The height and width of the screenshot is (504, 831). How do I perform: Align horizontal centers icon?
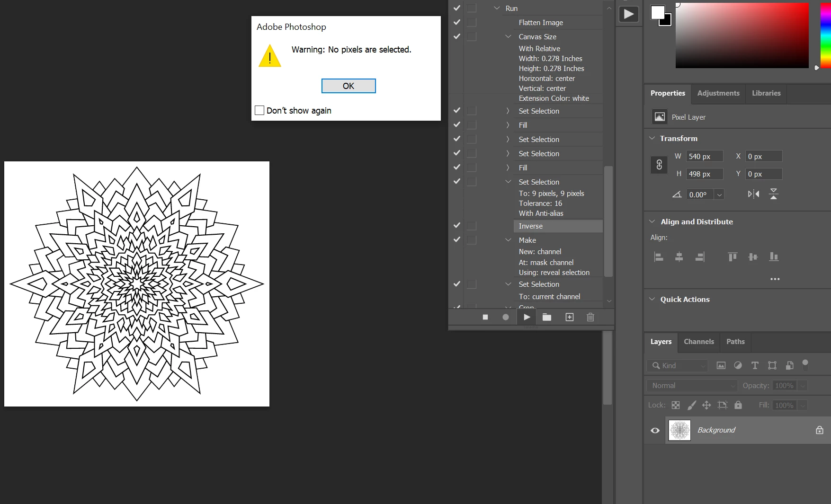(x=679, y=257)
